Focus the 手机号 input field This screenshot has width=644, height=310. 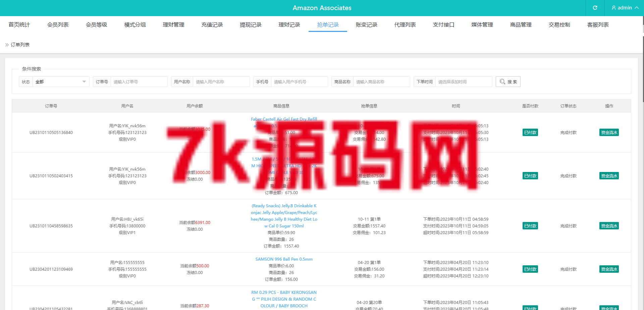click(299, 82)
